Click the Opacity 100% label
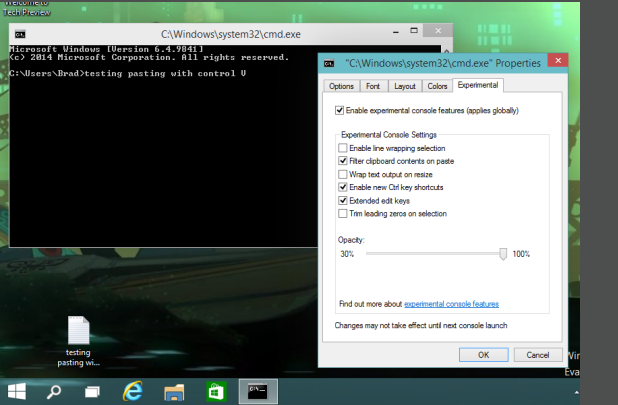Viewport: 618px width, 405px height. (x=521, y=254)
